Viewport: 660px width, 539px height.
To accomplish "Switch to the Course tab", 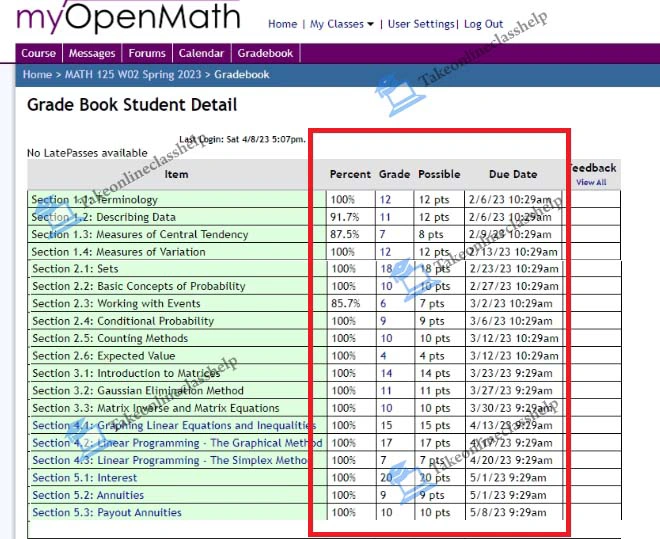I will [x=39, y=54].
